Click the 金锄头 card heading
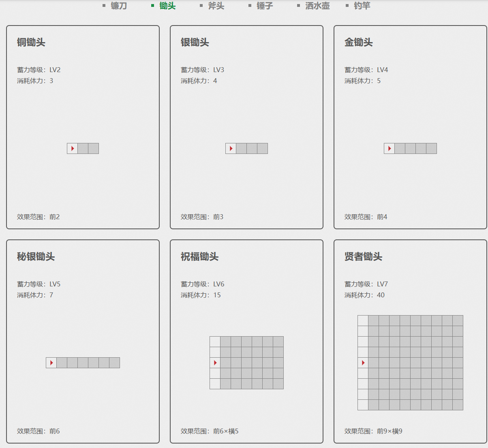Viewport: 488px width, 448px height. coord(359,43)
